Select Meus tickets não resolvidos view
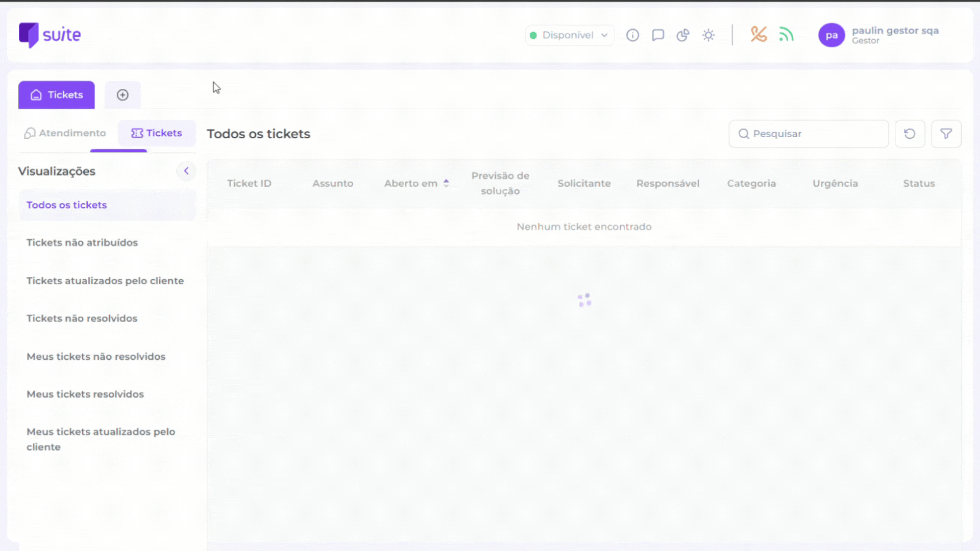The width and height of the screenshot is (980, 551). point(107,357)
